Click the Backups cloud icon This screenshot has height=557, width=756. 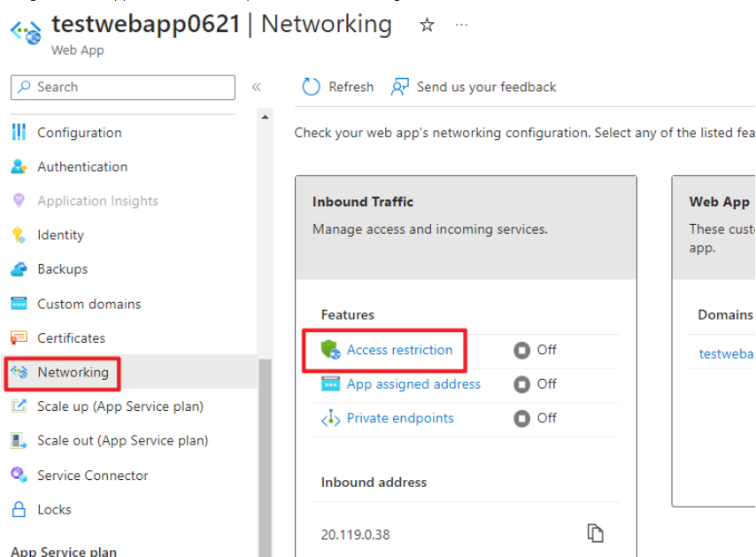point(19,269)
